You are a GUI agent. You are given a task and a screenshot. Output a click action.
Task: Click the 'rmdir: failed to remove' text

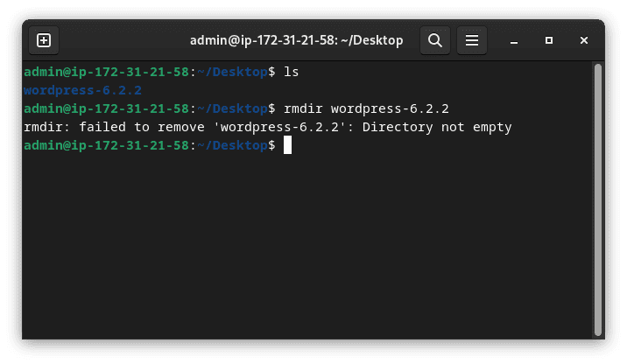tap(114, 127)
